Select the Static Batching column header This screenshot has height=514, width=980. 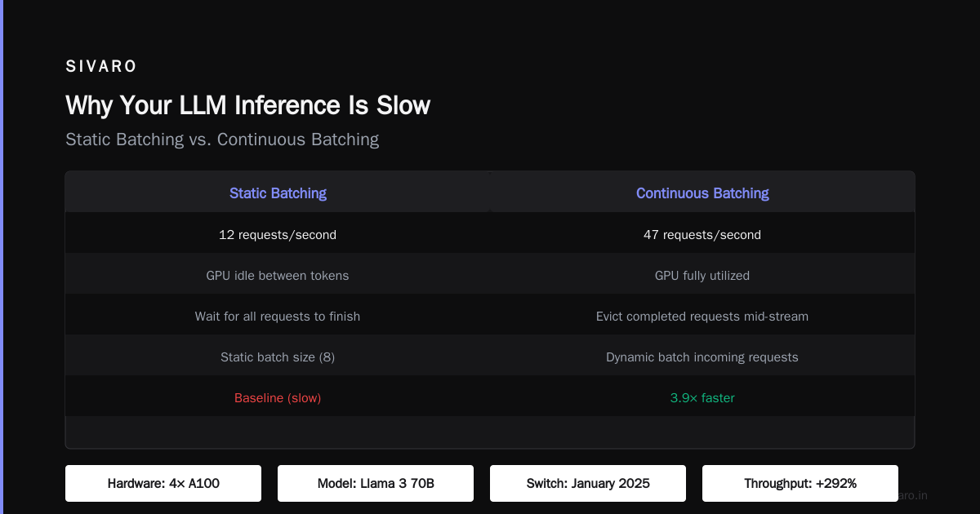[x=278, y=193]
